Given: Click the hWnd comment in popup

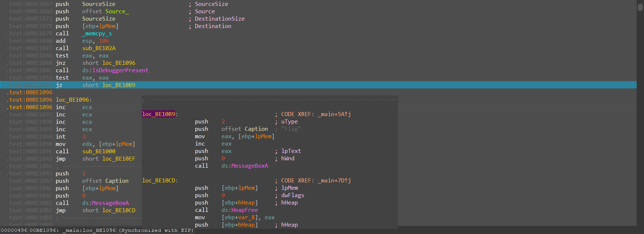Looking at the screenshot, I should [x=288, y=158].
